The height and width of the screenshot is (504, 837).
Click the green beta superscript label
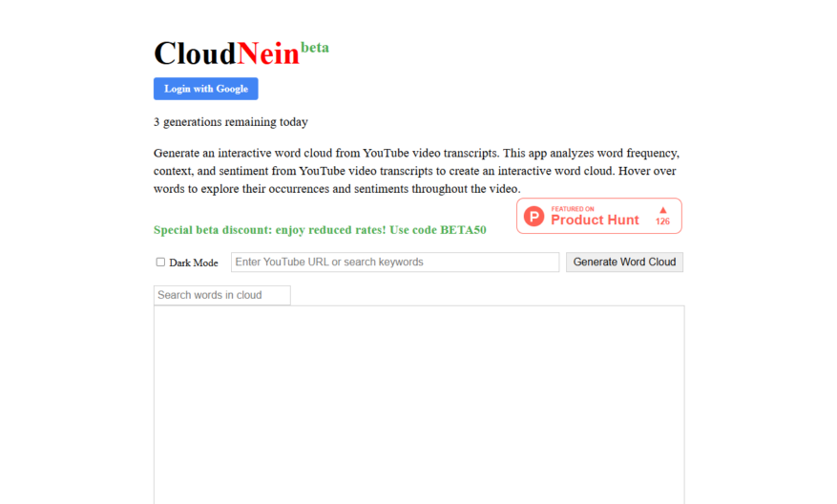coord(315,48)
